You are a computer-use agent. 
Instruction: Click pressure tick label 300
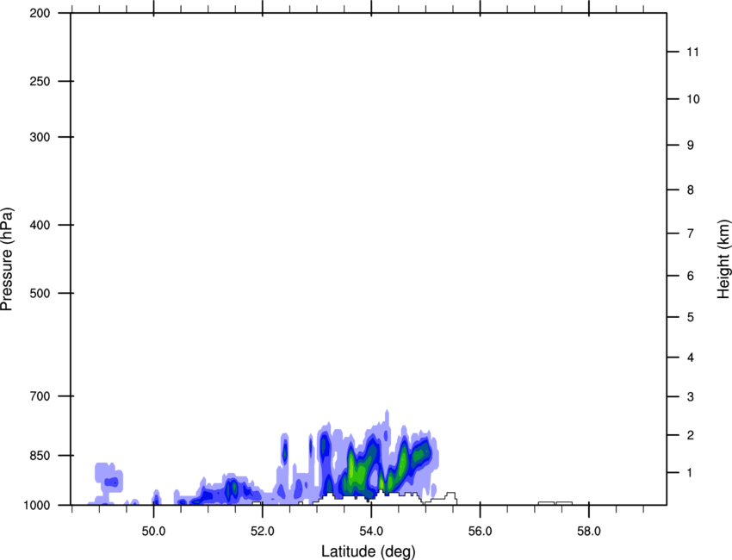tap(40, 137)
